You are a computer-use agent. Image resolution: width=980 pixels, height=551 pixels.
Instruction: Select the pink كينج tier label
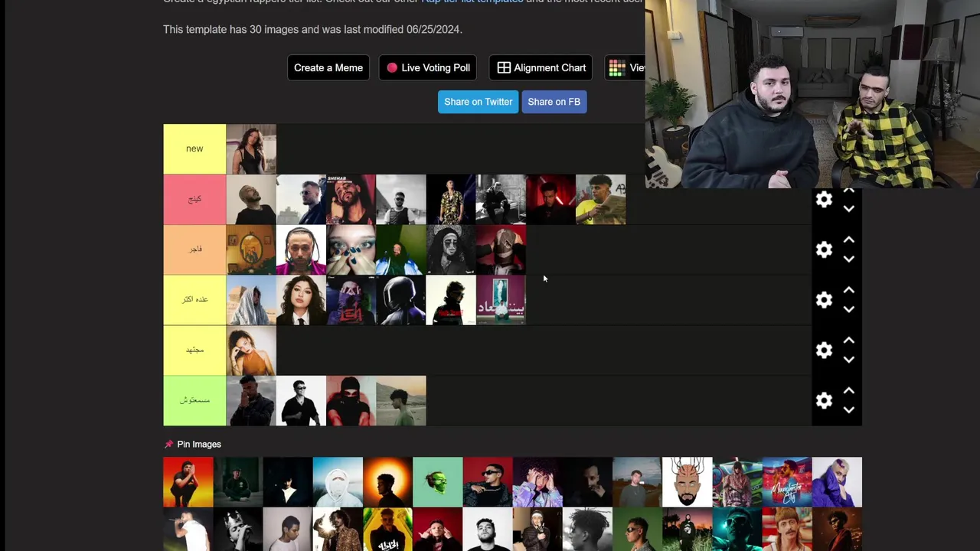tap(194, 200)
